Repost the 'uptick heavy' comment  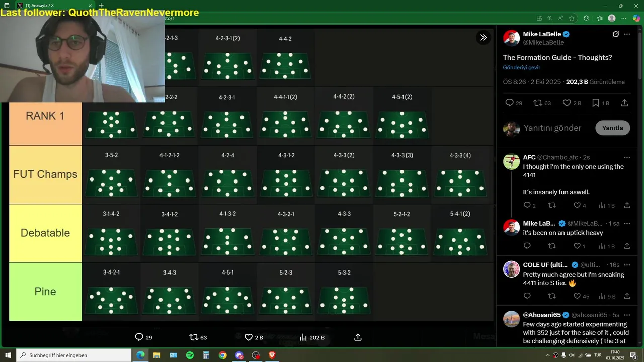[552, 246]
